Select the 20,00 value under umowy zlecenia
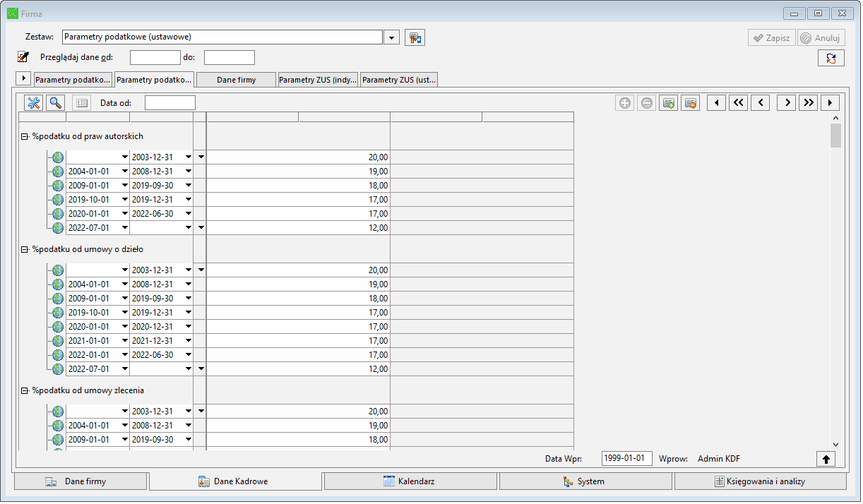This screenshot has height=504, width=863. coord(298,412)
